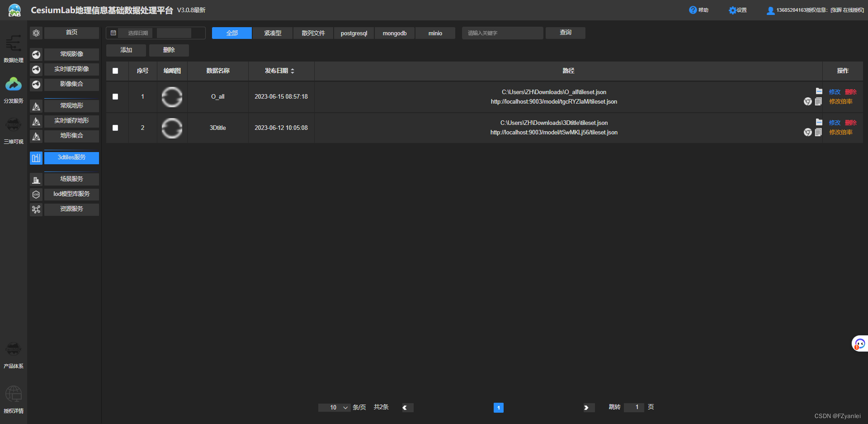
Task: Open the 数据处理 sidebar section
Action: point(14,49)
